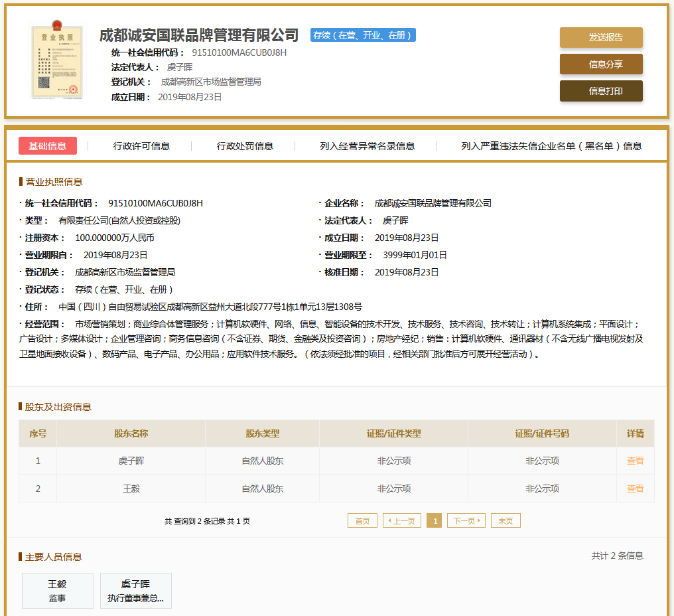Click the 上一页 previous page button
The height and width of the screenshot is (616, 674).
tap(402, 521)
